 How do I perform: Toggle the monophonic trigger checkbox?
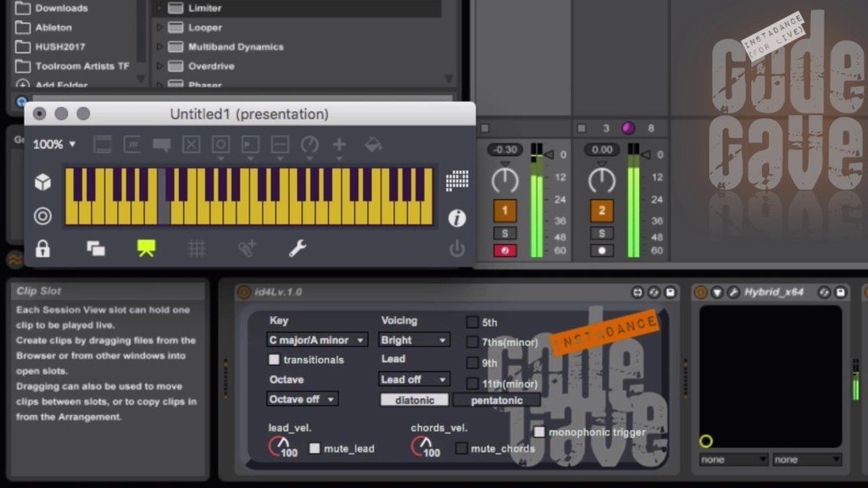pos(538,431)
